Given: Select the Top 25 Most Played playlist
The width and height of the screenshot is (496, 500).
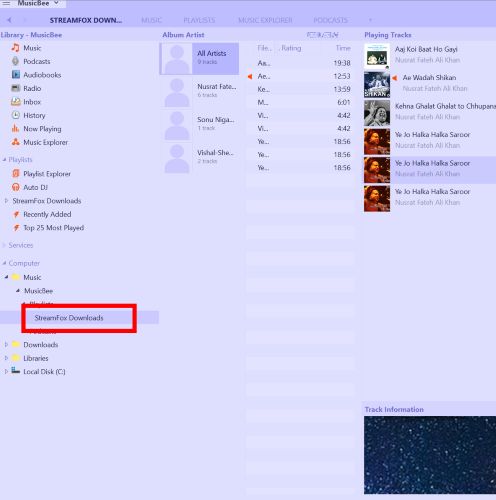Looking at the screenshot, I should (53, 228).
